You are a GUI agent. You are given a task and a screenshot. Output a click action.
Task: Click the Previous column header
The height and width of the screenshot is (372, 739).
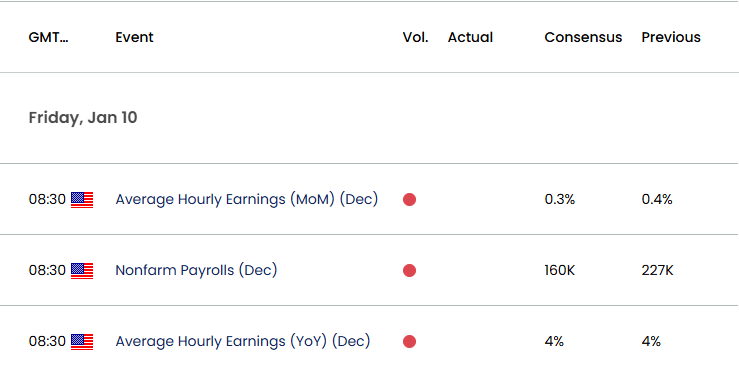[671, 37]
